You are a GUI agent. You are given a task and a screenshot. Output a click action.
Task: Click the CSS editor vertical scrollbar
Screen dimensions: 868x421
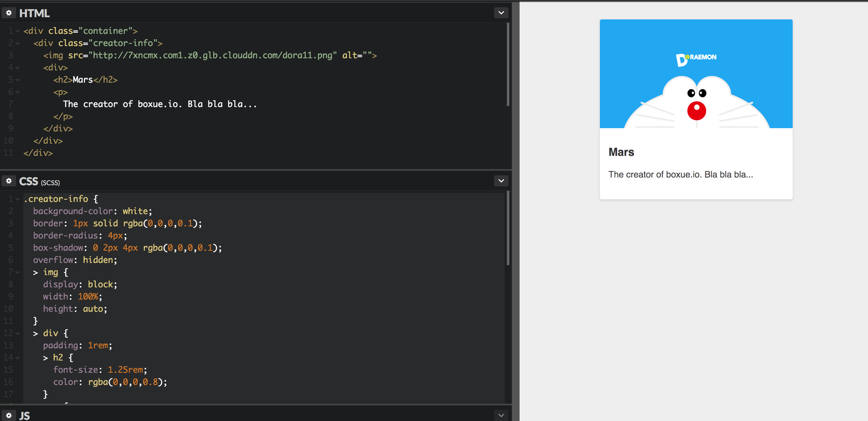click(x=508, y=228)
